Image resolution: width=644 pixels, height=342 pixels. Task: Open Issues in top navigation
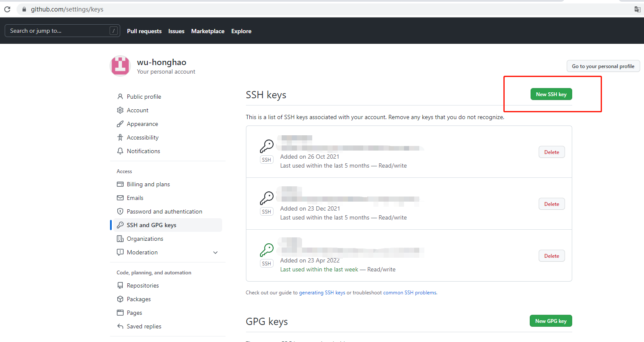coord(176,31)
